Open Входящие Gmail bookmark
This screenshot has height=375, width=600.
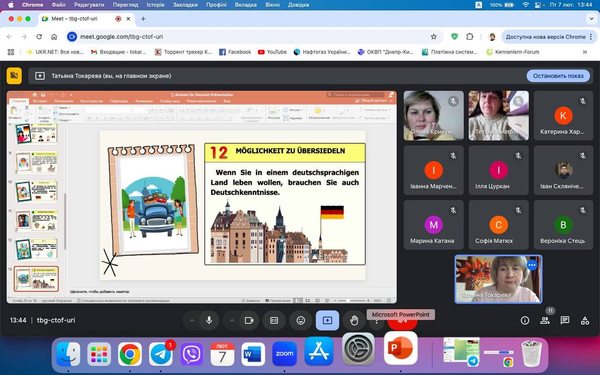119,52
